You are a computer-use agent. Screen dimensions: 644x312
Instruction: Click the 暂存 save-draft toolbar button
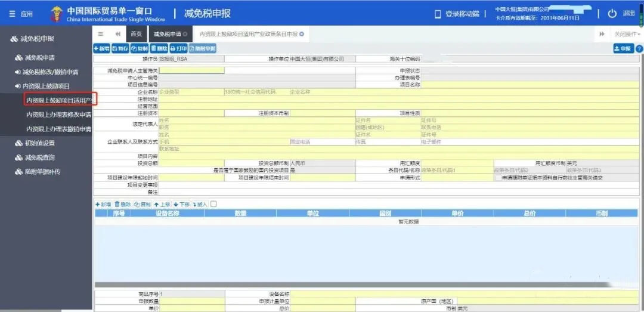pyautogui.click(x=120, y=48)
